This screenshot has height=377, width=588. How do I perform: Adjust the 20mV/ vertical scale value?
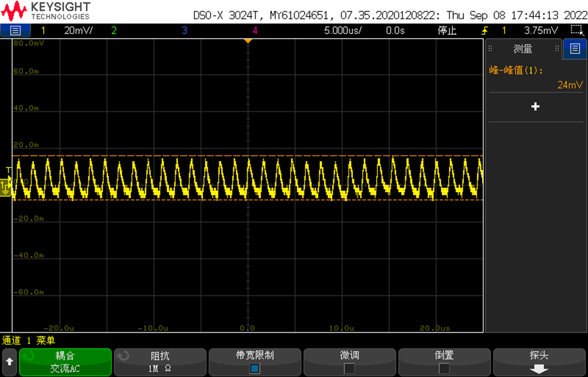tap(78, 31)
